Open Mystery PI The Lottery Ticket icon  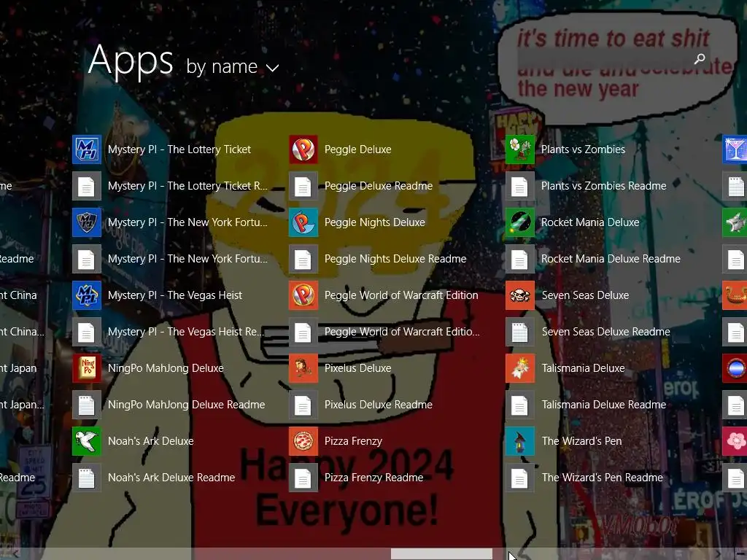pyautogui.click(x=87, y=149)
